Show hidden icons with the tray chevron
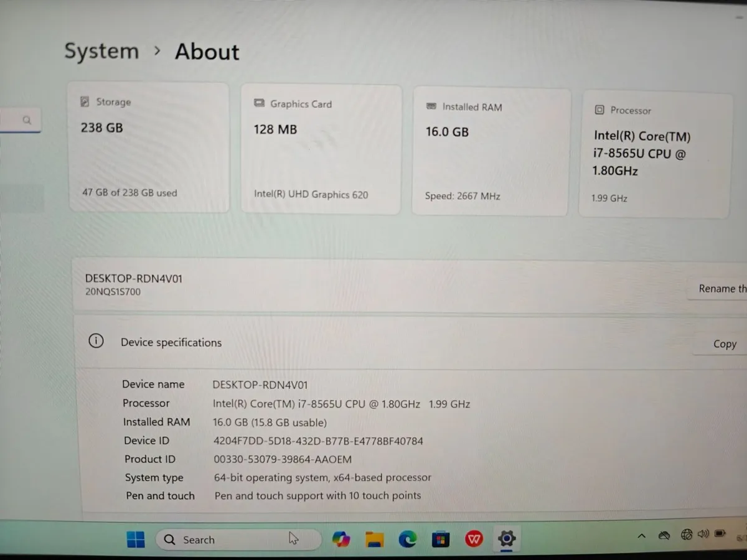This screenshot has width=747, height=560. click(641, 534)
